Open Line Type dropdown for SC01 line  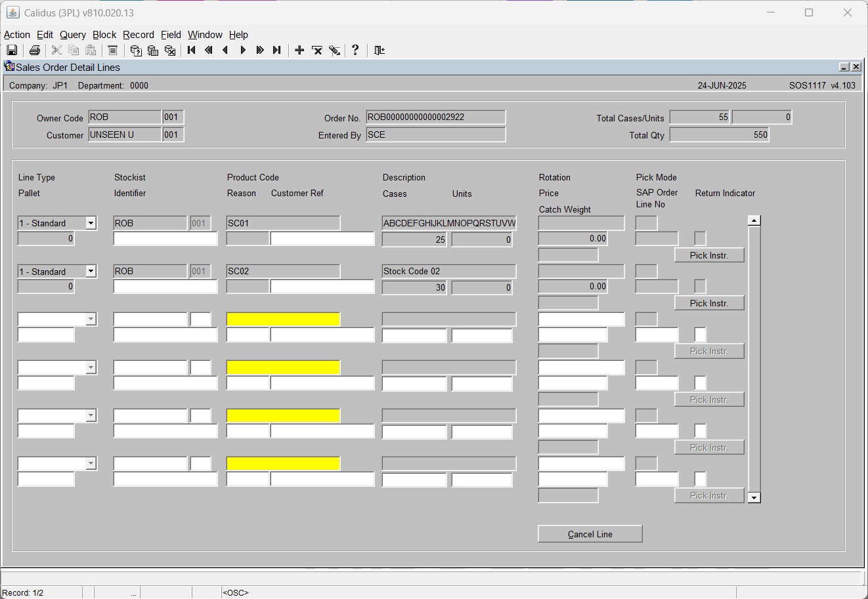(x=91, y=223)
